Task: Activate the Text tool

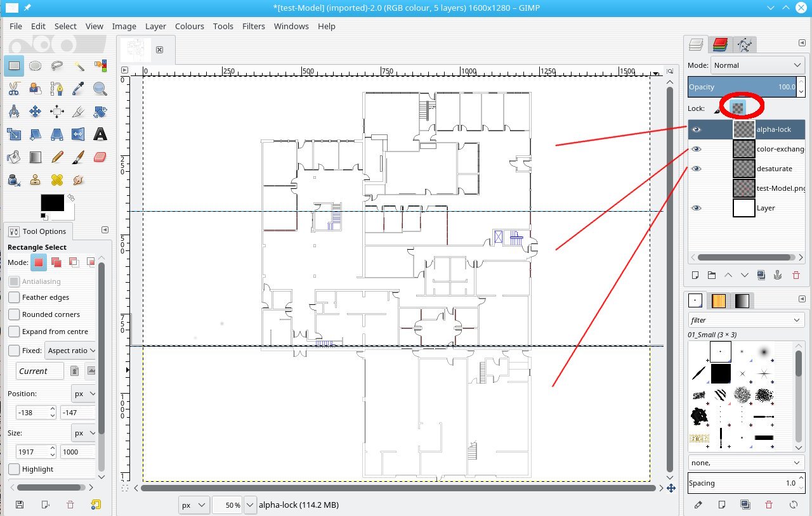Action: point(100,134)
